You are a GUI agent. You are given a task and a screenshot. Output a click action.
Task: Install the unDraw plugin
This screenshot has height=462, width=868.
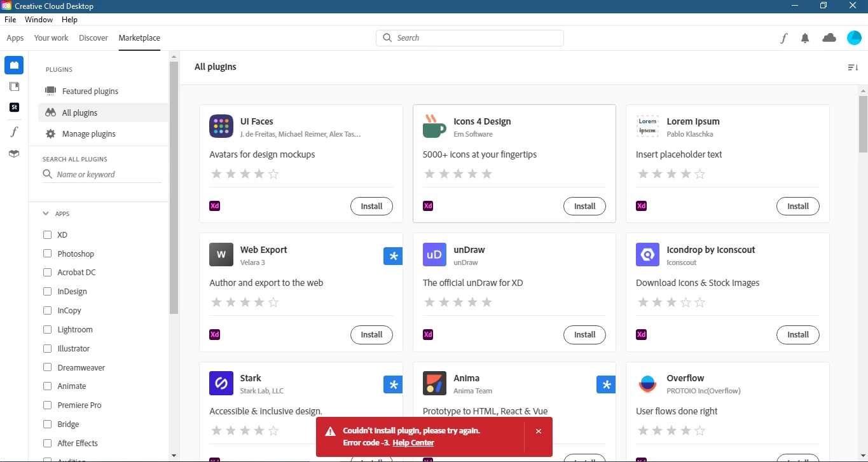pos(584,334)
